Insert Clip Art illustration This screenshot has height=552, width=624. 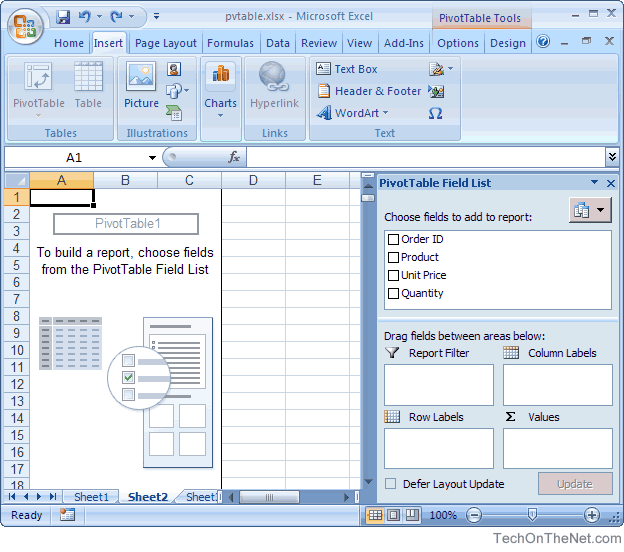click(174, 69)
